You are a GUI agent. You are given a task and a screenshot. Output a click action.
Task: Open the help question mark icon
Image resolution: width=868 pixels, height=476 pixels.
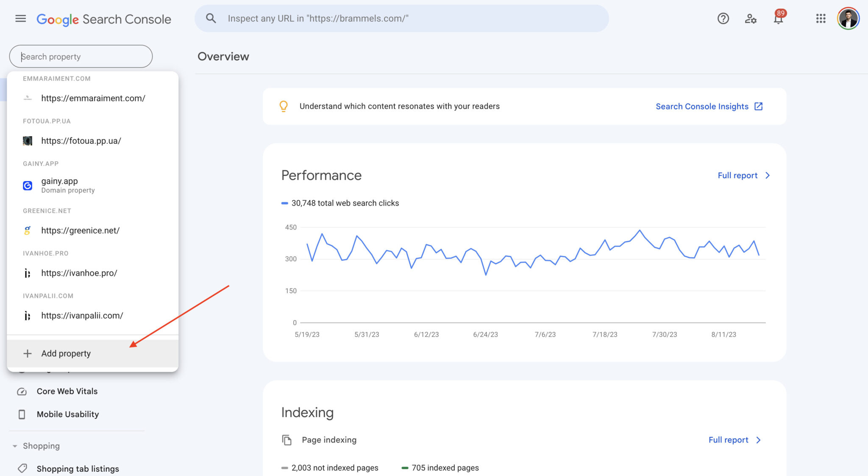click(723, 18)
